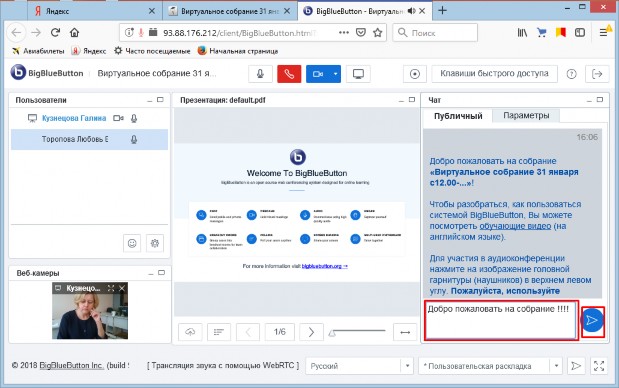Share desktop screen icon
Screen dimensions: 619x388
click(358, 74)
